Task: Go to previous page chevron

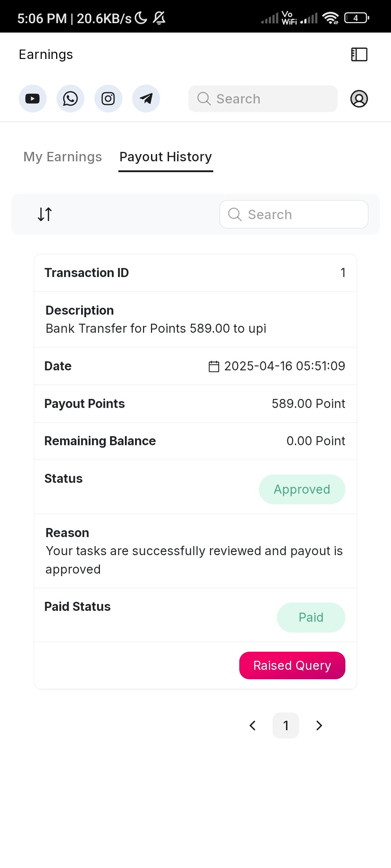Action: (253, 726)
